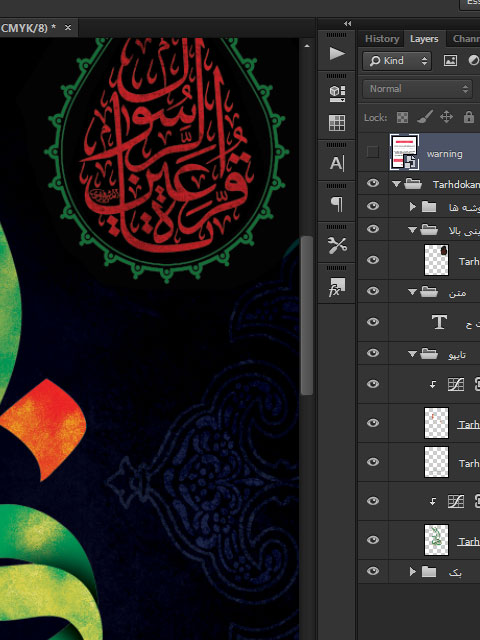Select the تایپو group name
The width and height of the screenshot is (480, 640).
pos(457,354)
